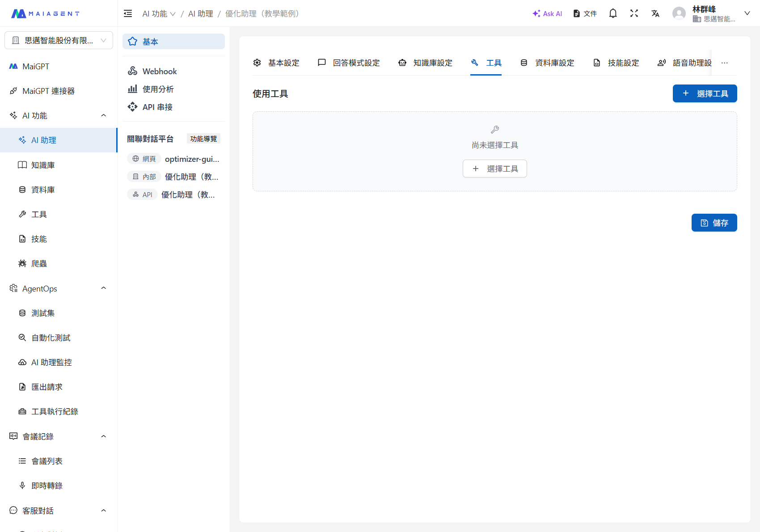Open optimizer-gui web platform entry
The image size is (760, 532).
coord(192,159)
